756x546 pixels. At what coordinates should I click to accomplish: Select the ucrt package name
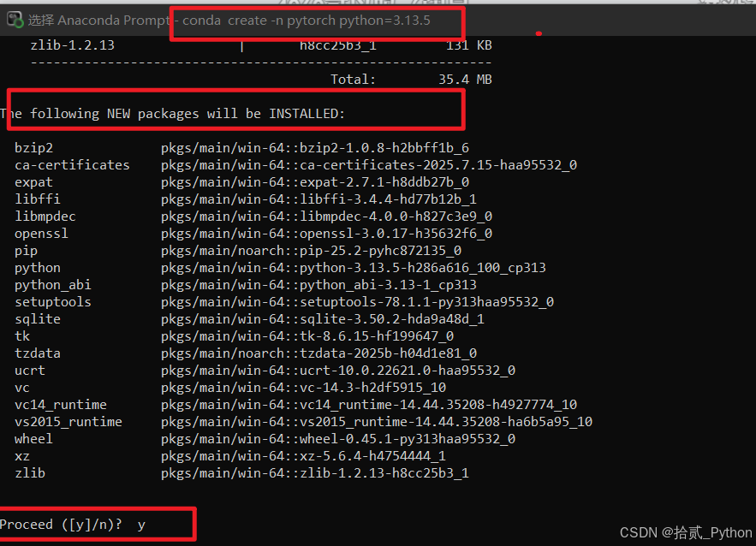click(30, 370)
